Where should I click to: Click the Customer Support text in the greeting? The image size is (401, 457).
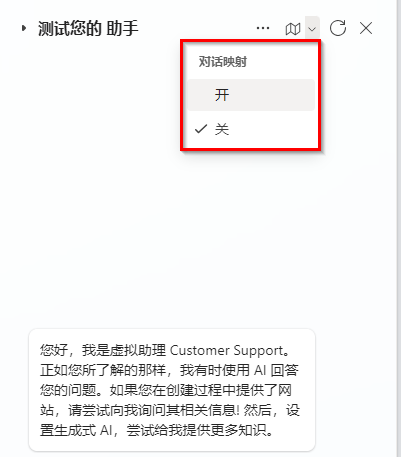click(226, 351)
